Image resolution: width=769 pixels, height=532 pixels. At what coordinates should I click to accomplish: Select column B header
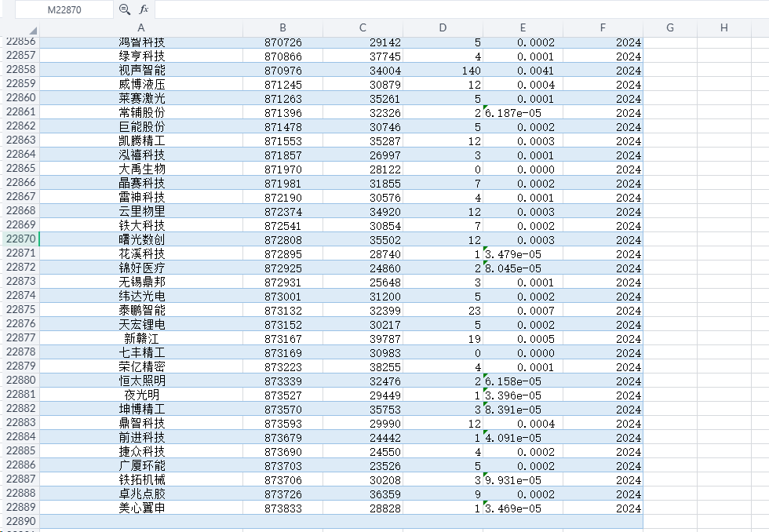tap(283, 28)
